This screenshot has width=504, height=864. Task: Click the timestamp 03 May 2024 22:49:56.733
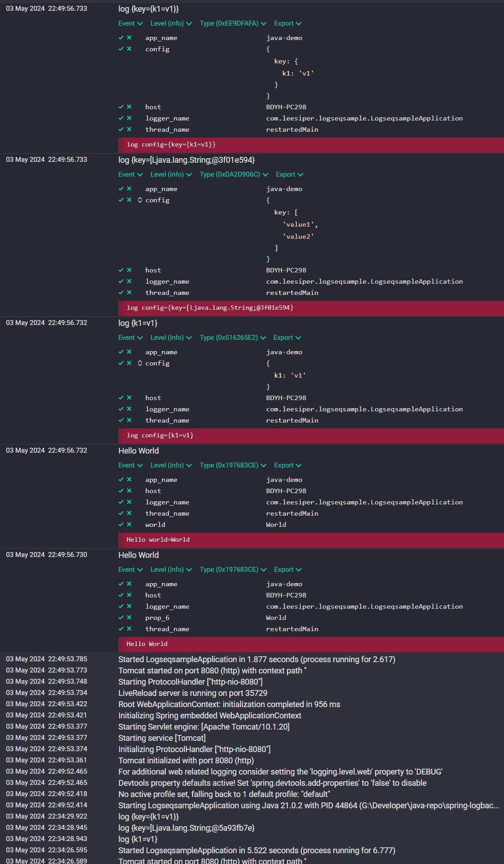click(46, 8)
